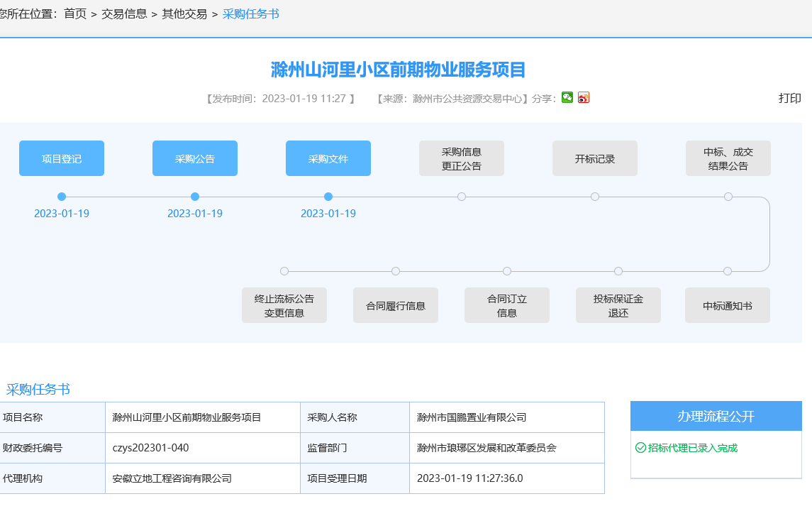Image resolution: width=812 pixels, height=516 pixels.
Task: Open the 开标记录 step
Action: click(595, 158)
